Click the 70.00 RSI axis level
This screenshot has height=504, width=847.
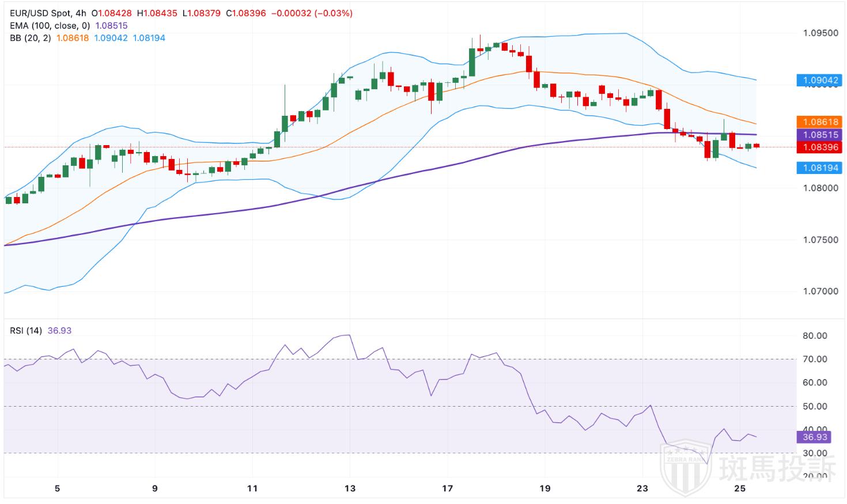point(815,359)
